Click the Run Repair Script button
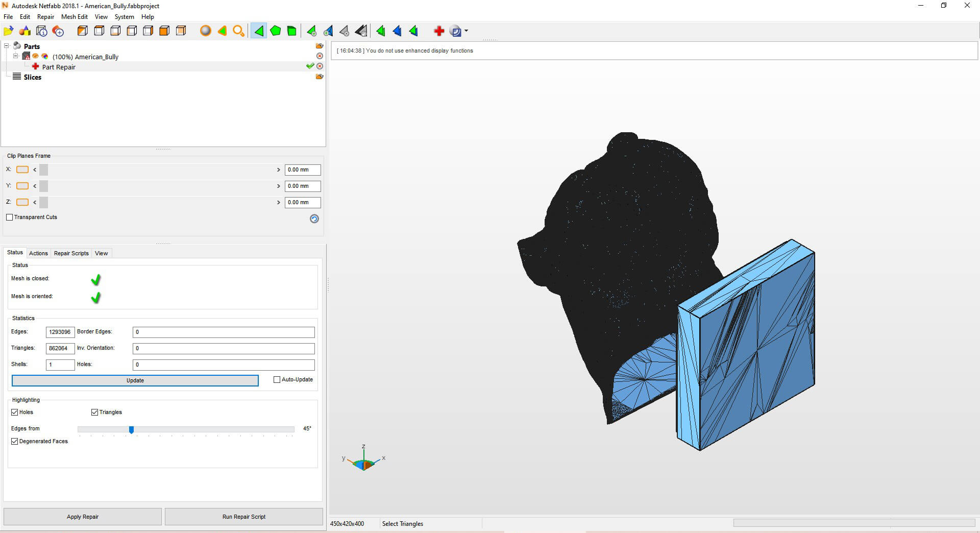Viewport: 980px width, 533px height. tap(243, 517)
